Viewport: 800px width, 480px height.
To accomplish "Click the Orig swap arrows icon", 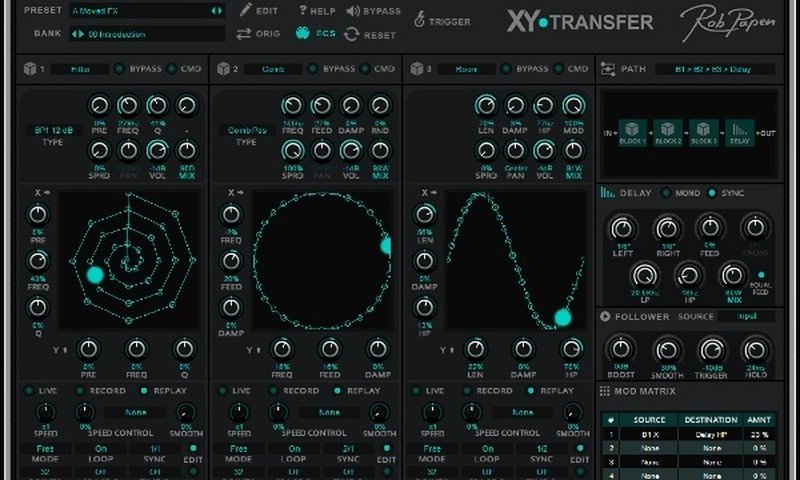I will point(245,34).
